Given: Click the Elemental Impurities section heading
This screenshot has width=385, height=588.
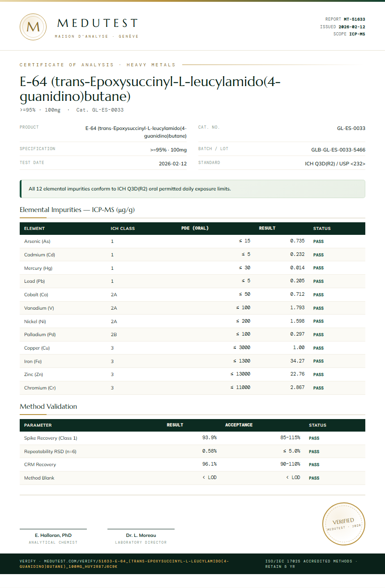Looking at the screenshot, I should click(77, 210).
